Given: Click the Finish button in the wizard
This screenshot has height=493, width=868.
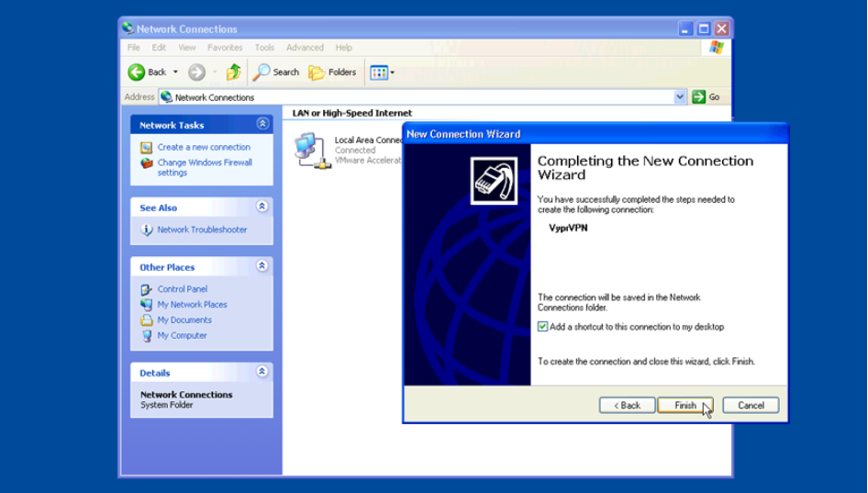Looking at the screenshot, I should point(684,406).
